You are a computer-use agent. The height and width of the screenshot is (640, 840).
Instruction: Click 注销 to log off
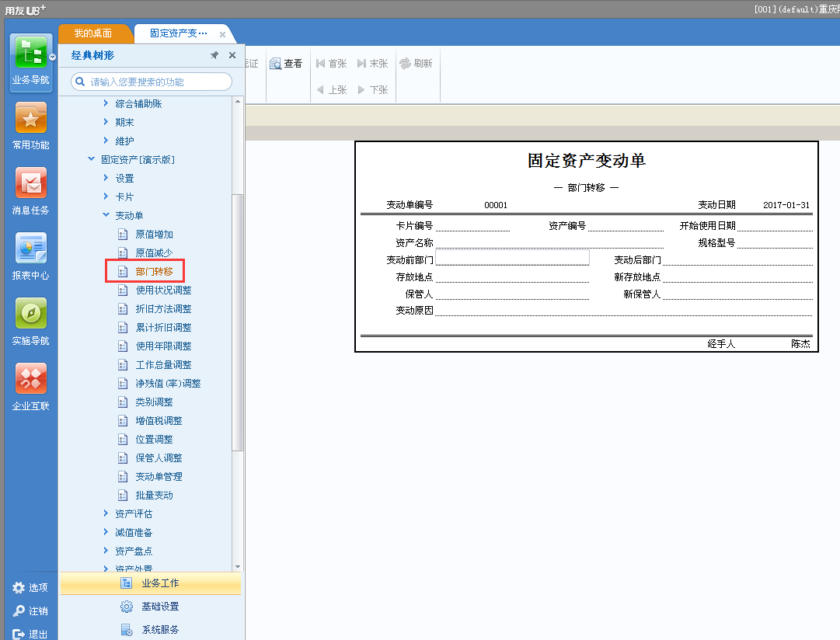click(30, 610)
